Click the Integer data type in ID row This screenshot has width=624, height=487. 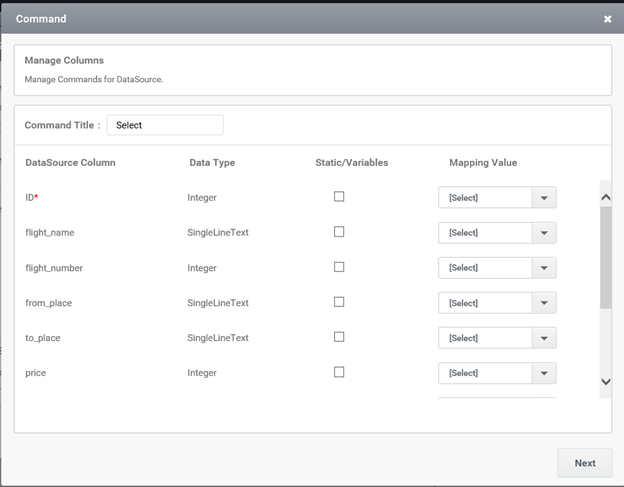tap(202, 197)
